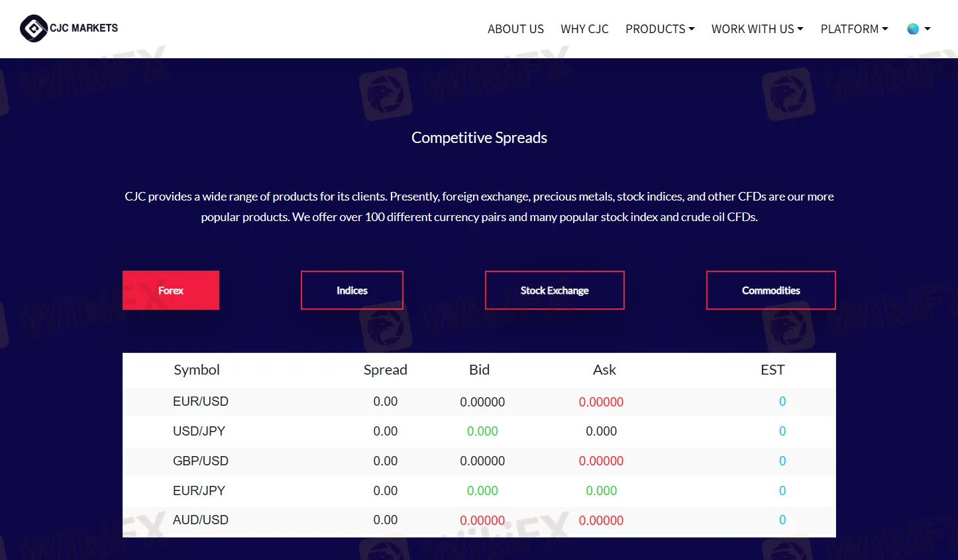Click the GBP/USD bid value
Screen dimensions: 958x560
pos(482,461)
